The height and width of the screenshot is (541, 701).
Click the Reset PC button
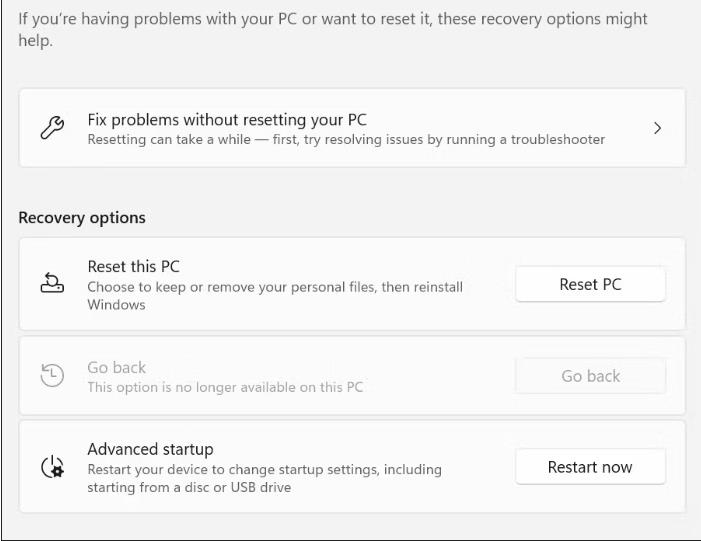click(x=591, y=284)
